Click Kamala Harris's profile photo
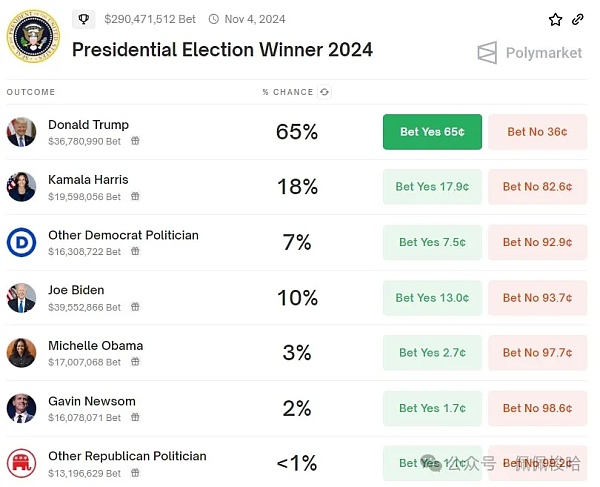This screenshot has width=600, height=487. [x=21, y=187]
